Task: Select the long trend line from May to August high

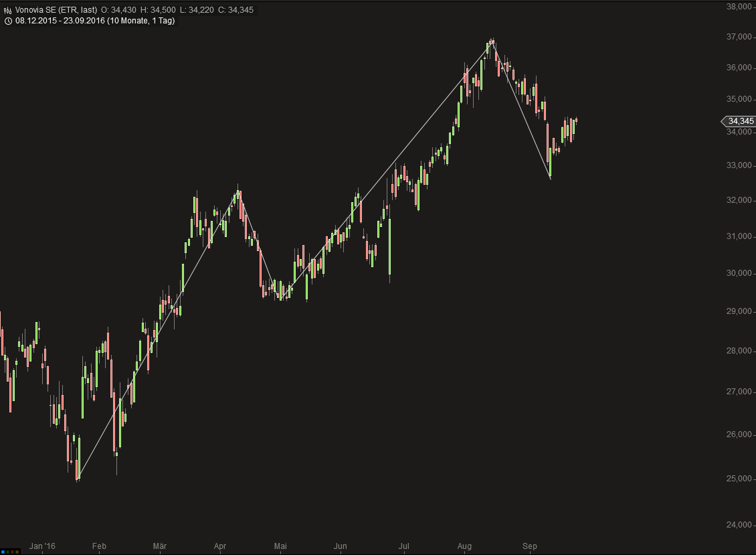Action: click(387, 169)
